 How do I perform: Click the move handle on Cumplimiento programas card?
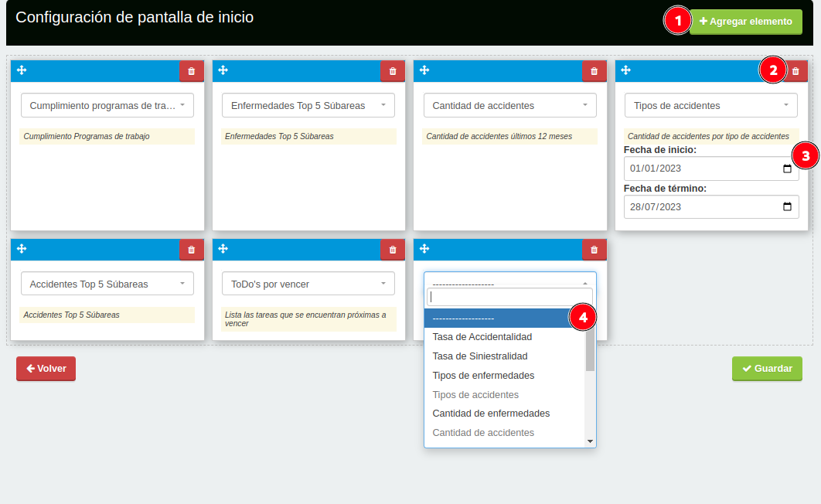point(22,70)
